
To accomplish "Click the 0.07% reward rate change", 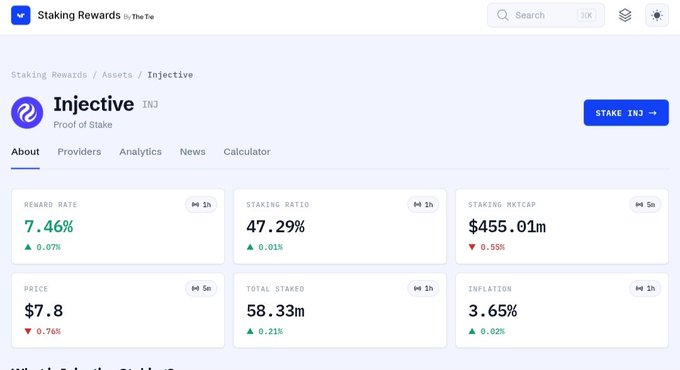I will 49,247.
